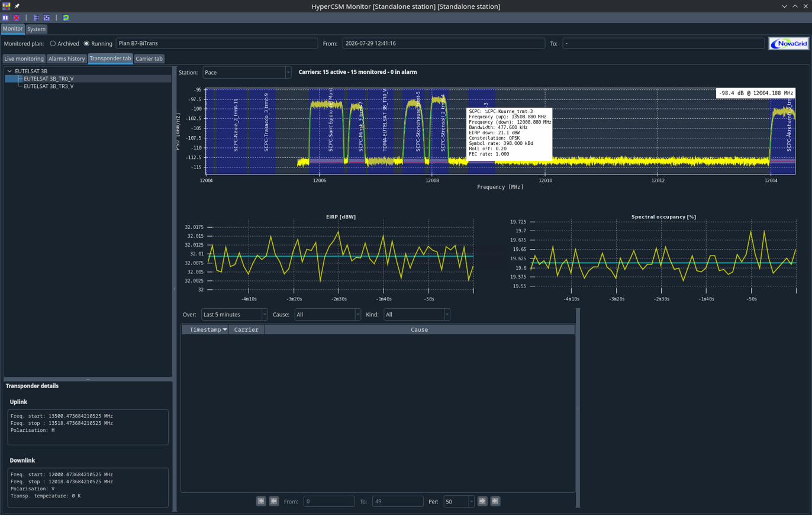Image resolution: width=812 pixels, height=530 pixels.
Task: Open the Live monitoring tab
Action: point(24,59)
